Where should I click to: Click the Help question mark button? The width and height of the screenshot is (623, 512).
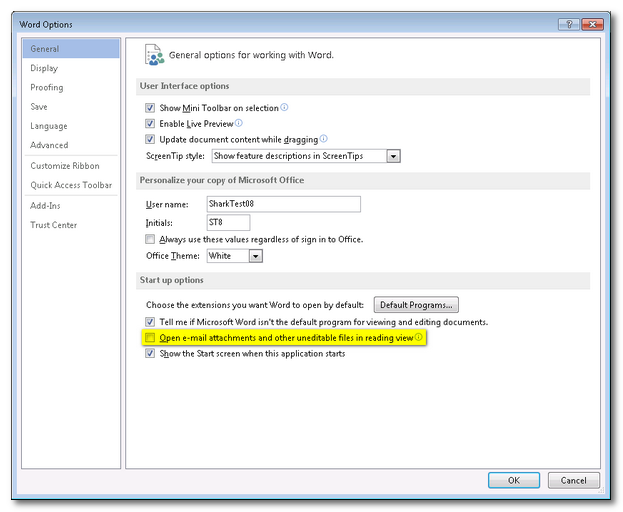pos(569,24)
